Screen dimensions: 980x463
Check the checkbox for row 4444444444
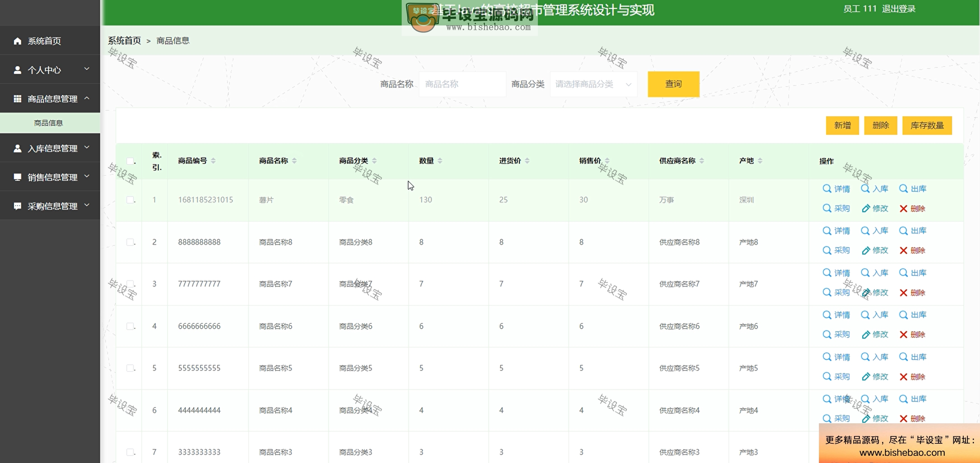point(130,410)
